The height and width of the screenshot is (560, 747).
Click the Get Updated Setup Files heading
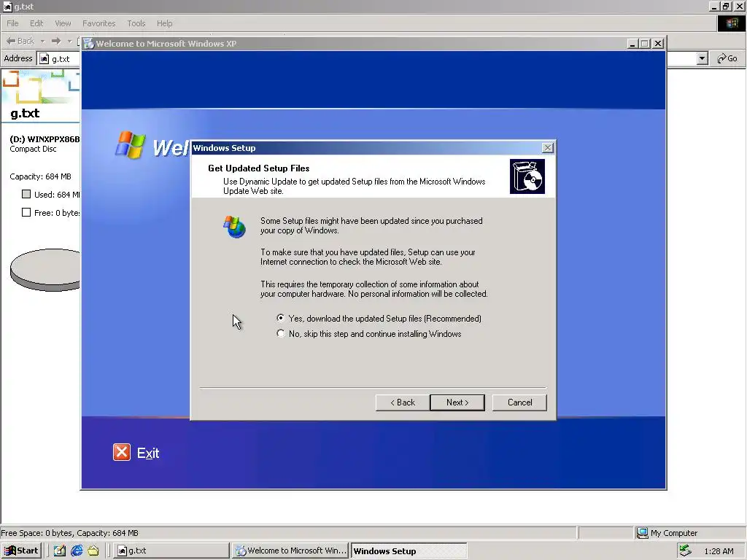coord(259,168)
